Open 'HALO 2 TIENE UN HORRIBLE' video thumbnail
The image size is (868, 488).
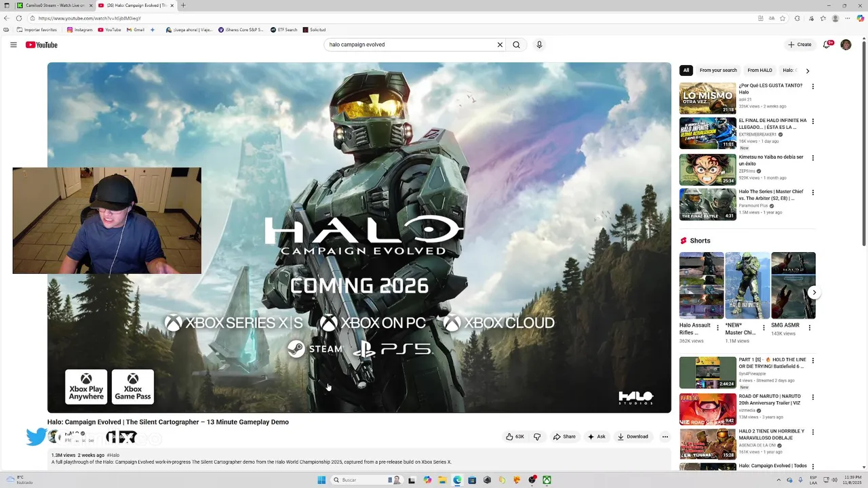pos(707,444)
